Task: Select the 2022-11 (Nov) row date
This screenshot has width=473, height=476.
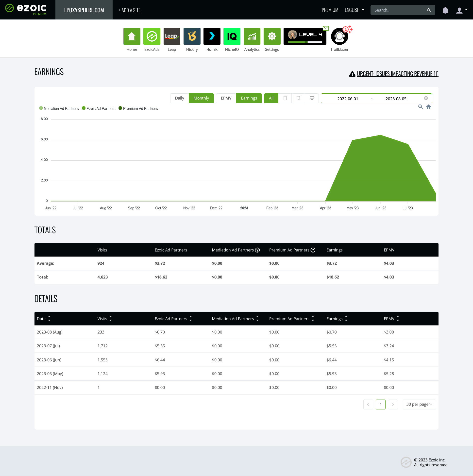Action: 50,388
